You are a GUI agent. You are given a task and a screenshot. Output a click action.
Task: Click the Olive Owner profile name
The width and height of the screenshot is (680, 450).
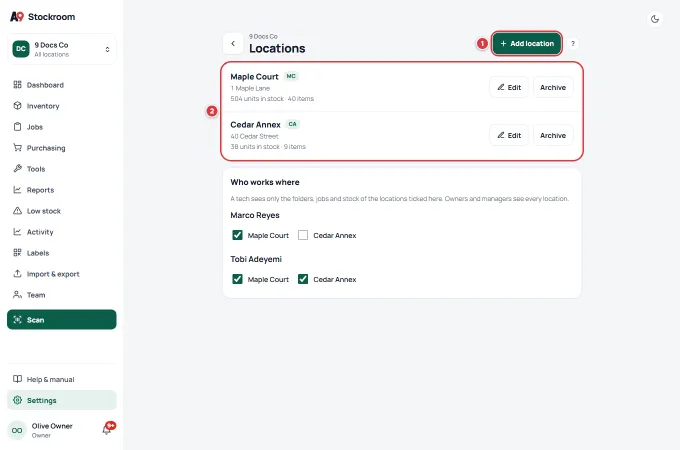[x=52, y=426]
